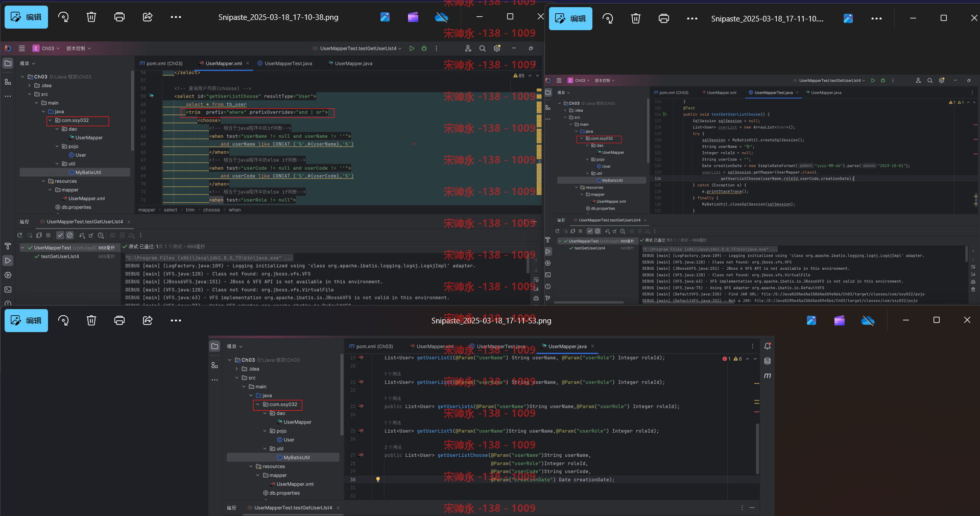Open 版本控制 dropdown in 17-10-38 IDE
980x516 pixels.
coord(79,49)
